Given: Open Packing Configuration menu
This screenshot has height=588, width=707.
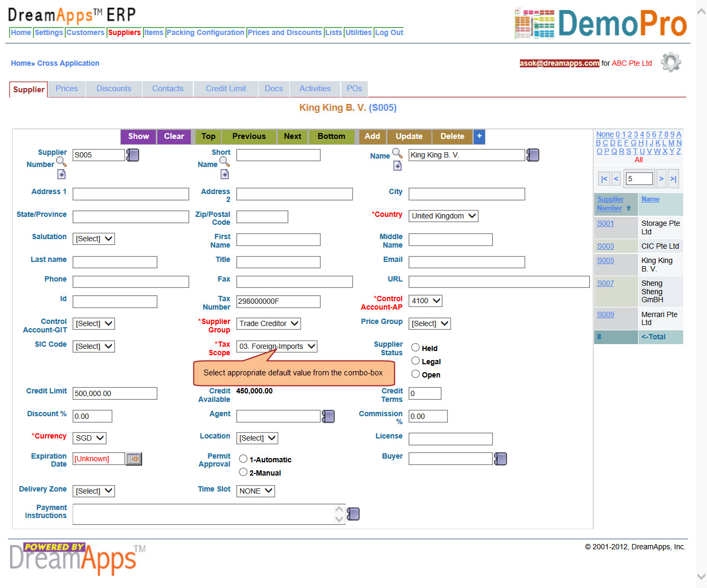Looking at the screenshot, I should click(206, 32).
